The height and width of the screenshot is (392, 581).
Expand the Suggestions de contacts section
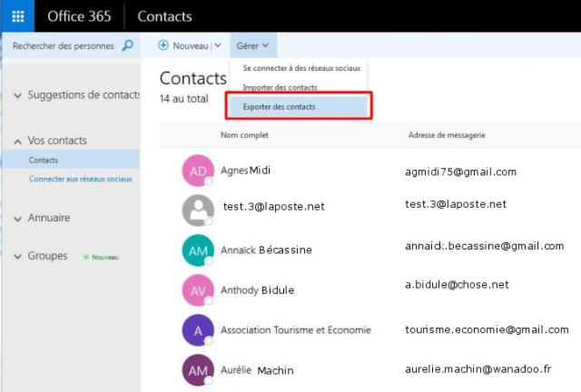(x=18, y=95)
